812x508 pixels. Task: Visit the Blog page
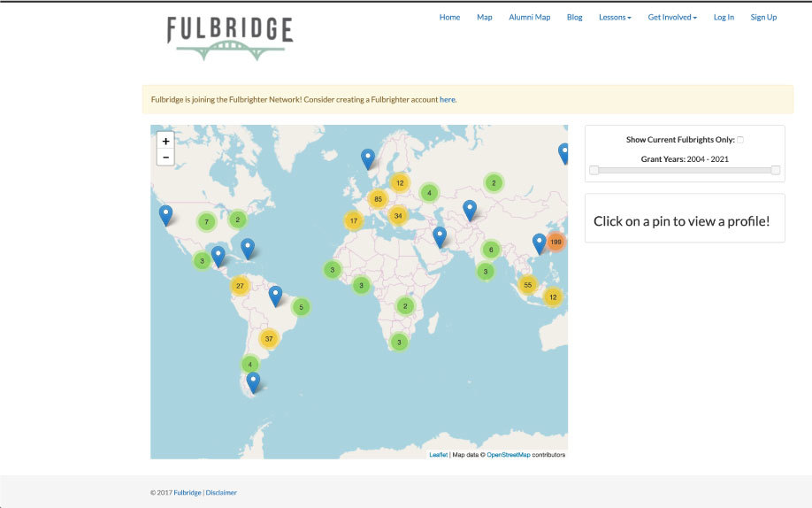[x=574, y=17]
